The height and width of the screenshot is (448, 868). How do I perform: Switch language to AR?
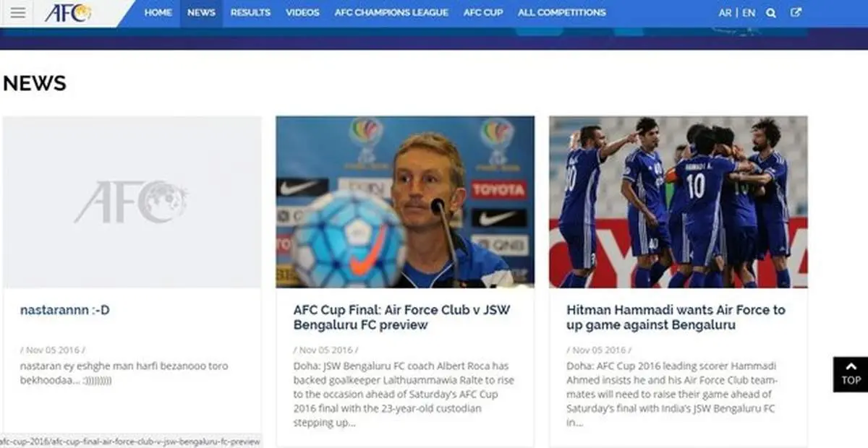point(725,13)
